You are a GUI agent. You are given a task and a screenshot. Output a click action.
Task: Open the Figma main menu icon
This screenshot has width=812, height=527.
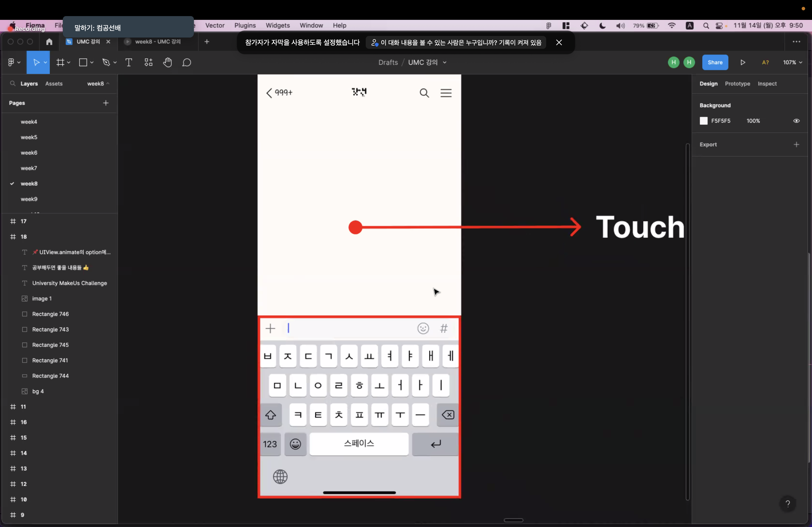11,62
